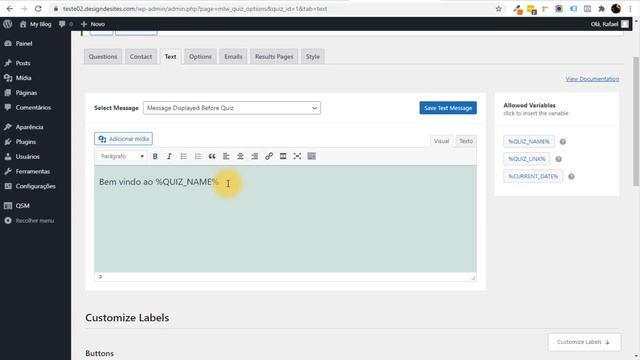Open the View Documentation link
This screenshot has width=640, height=360.
click(592, 79)
